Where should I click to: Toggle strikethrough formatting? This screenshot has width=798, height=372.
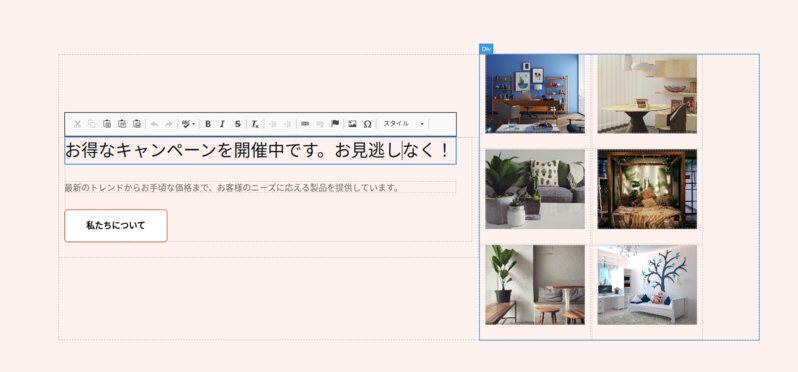(237, 124)
